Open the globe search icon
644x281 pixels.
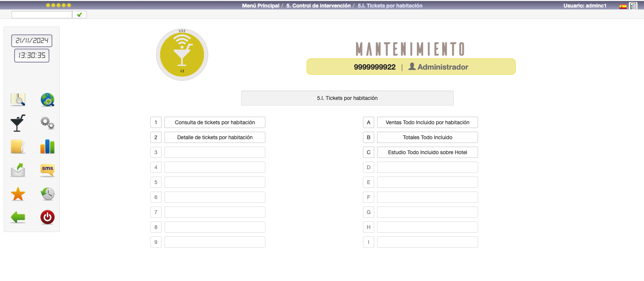pyautogui.click(x=47, y=100)
